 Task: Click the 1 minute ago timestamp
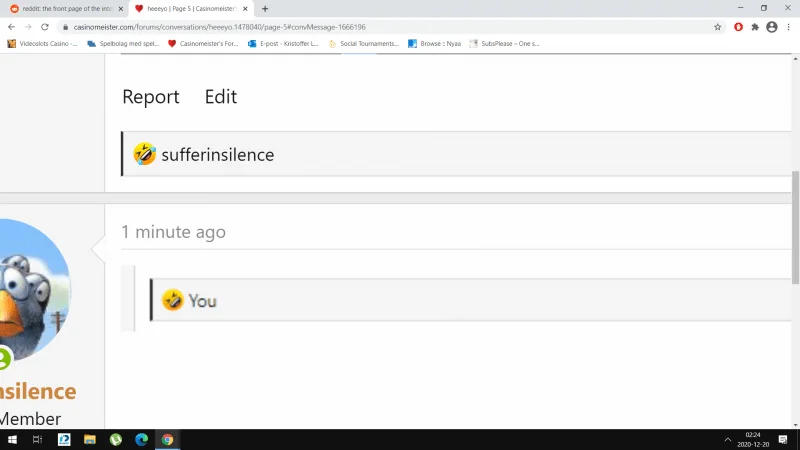173,232
